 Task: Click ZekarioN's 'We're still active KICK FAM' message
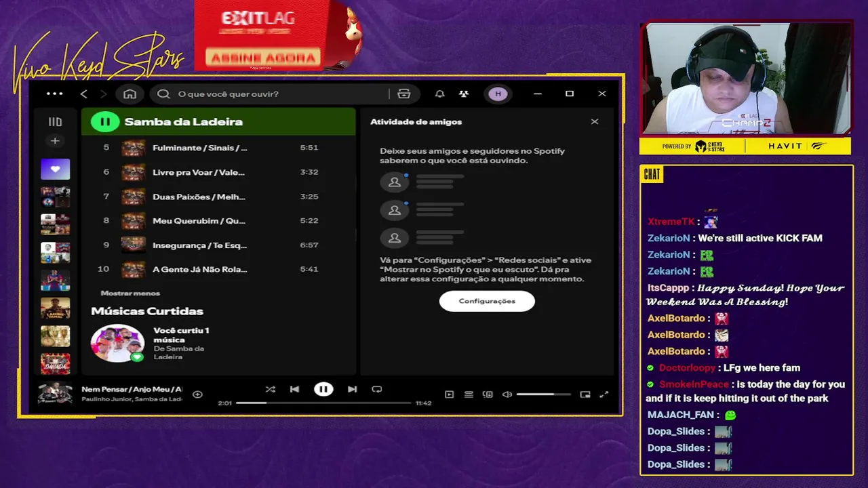pyautogui.click(x=759, y=238)
